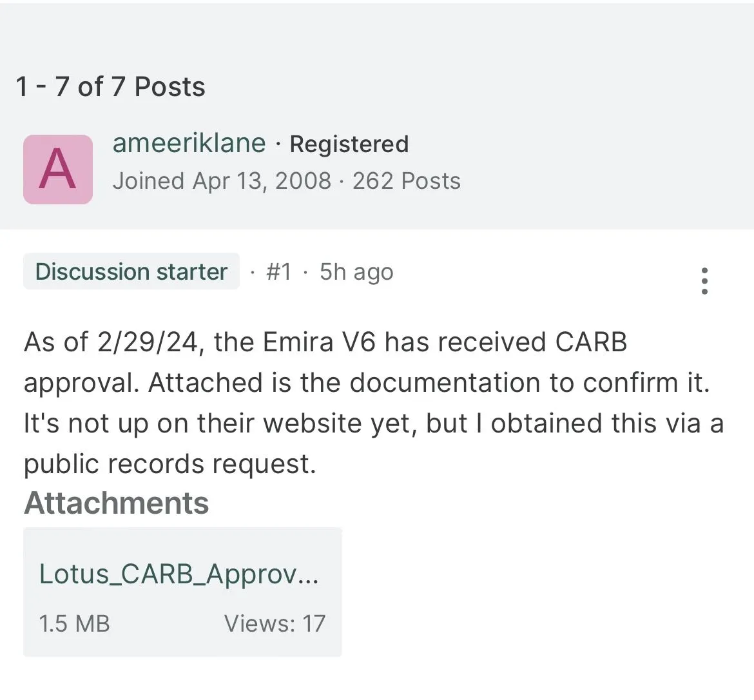Click the '5h ago' timestamp
Viewport: 754px width, 700px height.
tap(356, 272)
